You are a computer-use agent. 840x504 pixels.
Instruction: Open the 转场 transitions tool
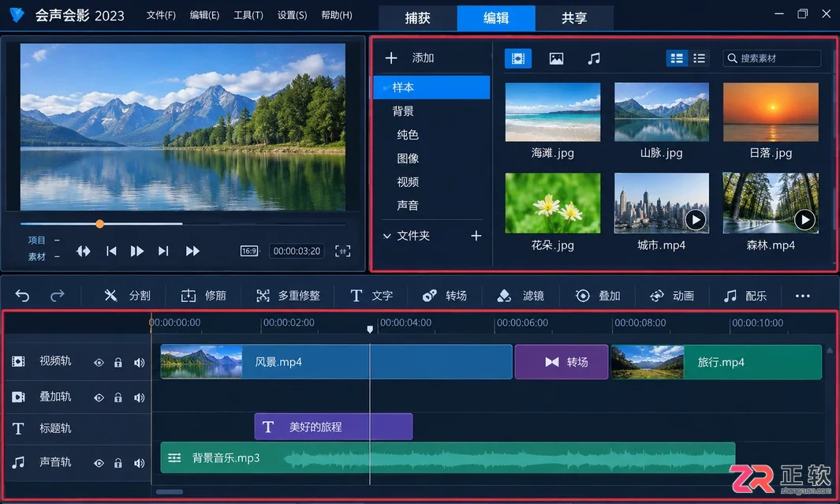(445, 296)
